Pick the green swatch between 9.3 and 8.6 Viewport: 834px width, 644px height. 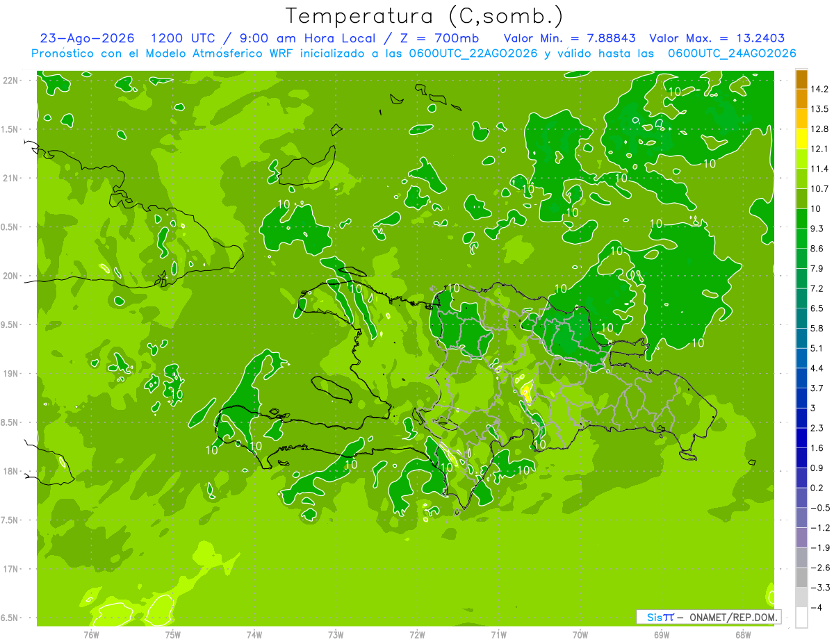click(x=801, y=238)
